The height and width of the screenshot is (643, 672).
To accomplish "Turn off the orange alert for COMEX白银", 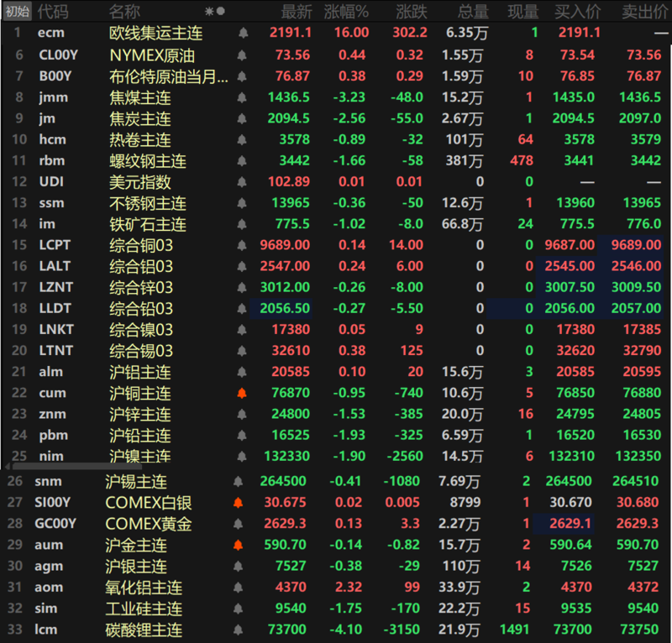I will (x=239, y=503).
